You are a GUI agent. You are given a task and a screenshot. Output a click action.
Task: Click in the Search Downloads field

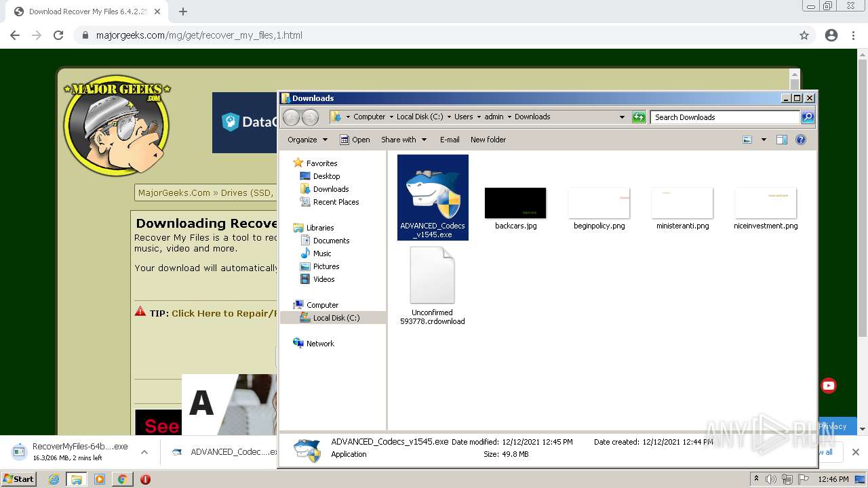(725, 117)
